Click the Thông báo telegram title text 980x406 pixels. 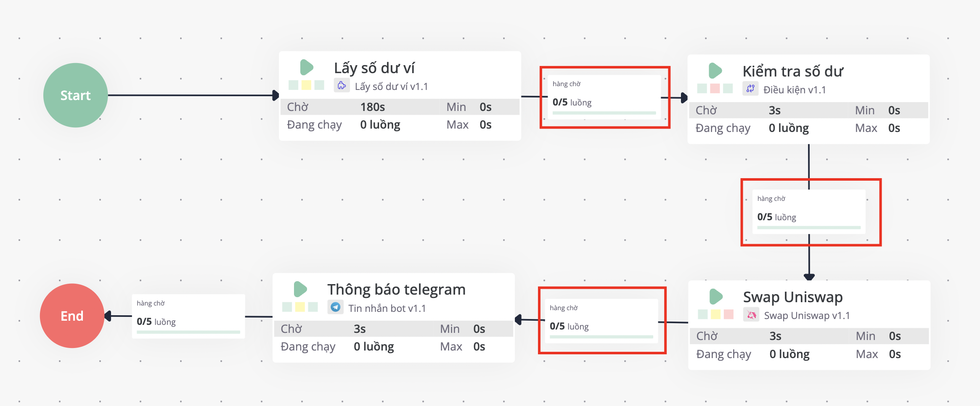tap(396, 290)
